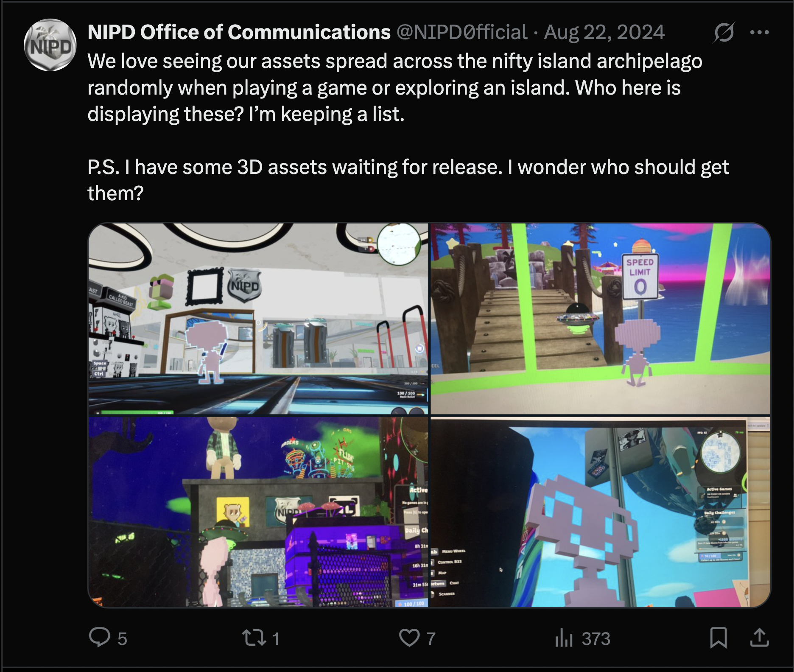The width and height of the screenshot is (794, 672).
Task: Click the tweet text body
Action: point(408,127)
